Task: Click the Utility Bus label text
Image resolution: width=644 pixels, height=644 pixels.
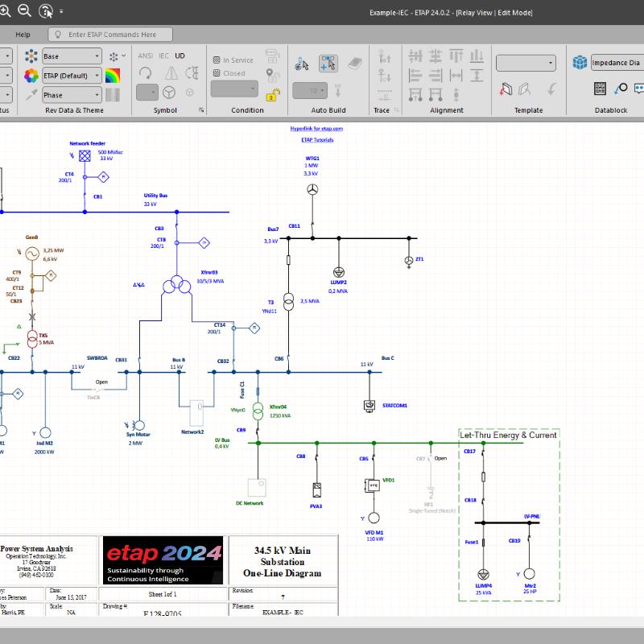Action: (x=155, y=196)
